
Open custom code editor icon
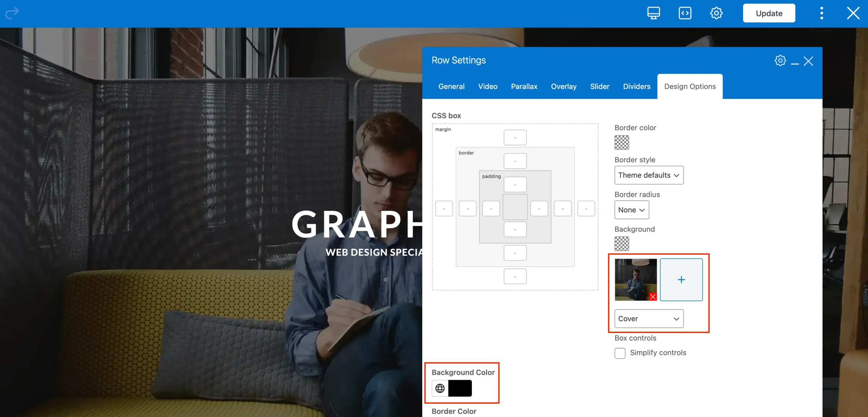pyautogui.click(x=685, y=13)
